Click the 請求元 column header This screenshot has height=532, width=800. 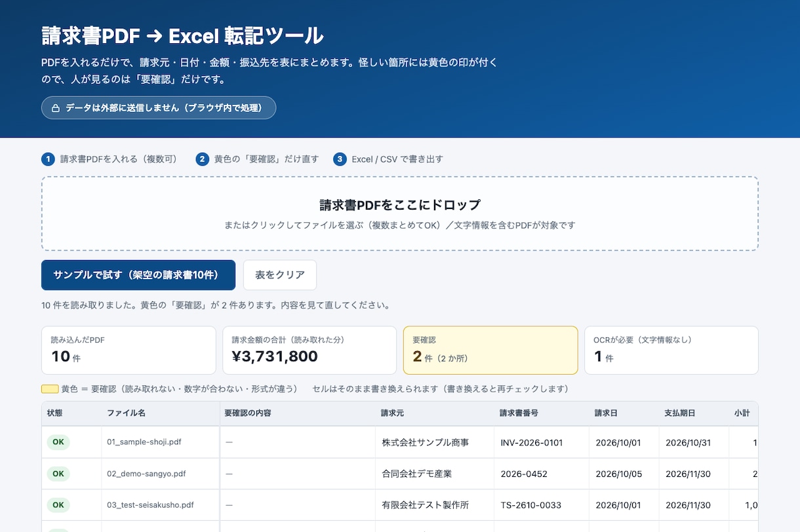[x=435, y=413]
